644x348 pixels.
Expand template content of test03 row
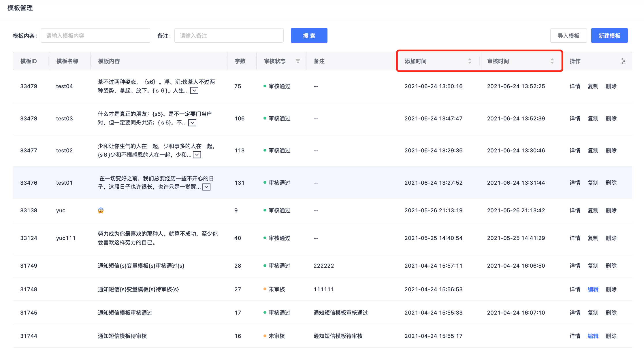coord(192,123)
